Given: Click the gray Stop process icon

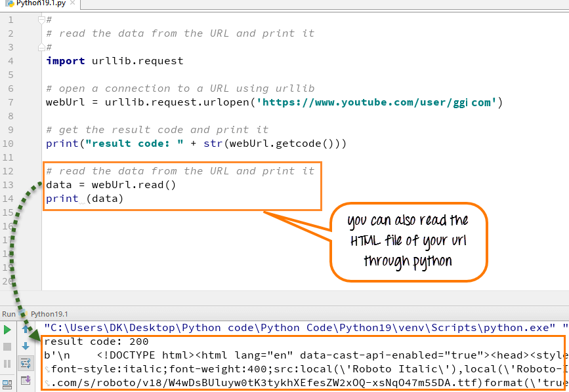Looking at the screenshot, I should click(x=8, y=347).
